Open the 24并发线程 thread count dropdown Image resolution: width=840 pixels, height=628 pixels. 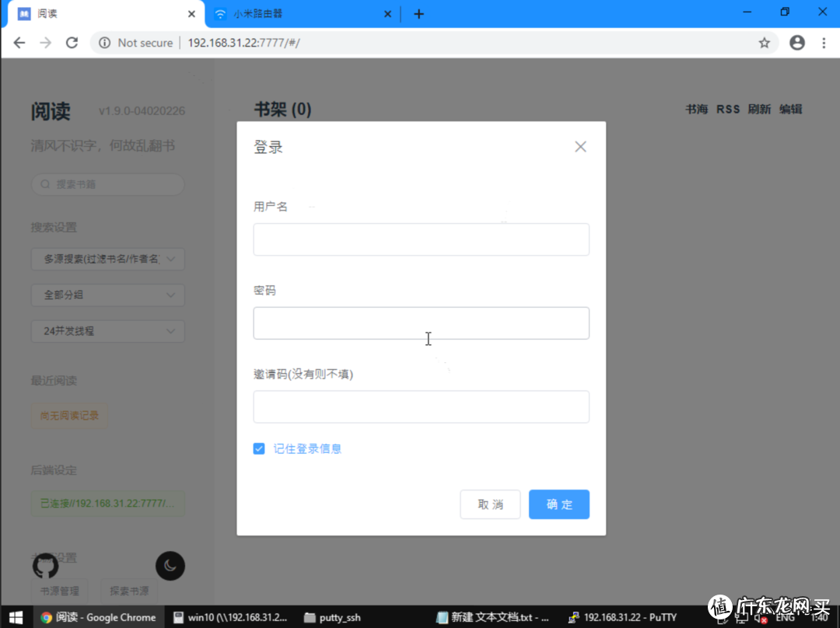point(107,331)
